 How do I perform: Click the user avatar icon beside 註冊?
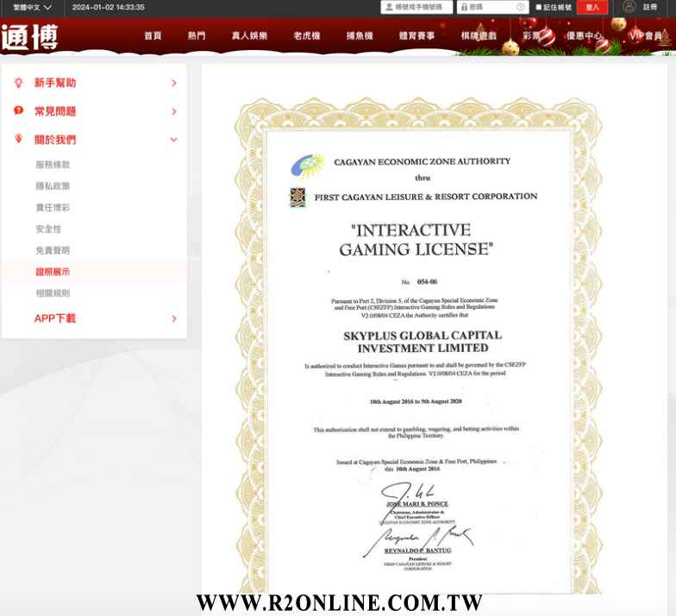click(629, 7)
